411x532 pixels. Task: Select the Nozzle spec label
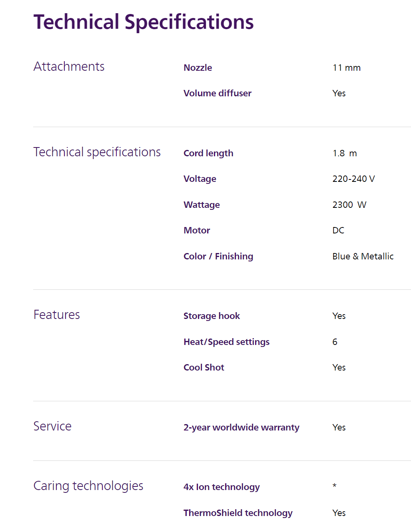[x=198, y=68]
